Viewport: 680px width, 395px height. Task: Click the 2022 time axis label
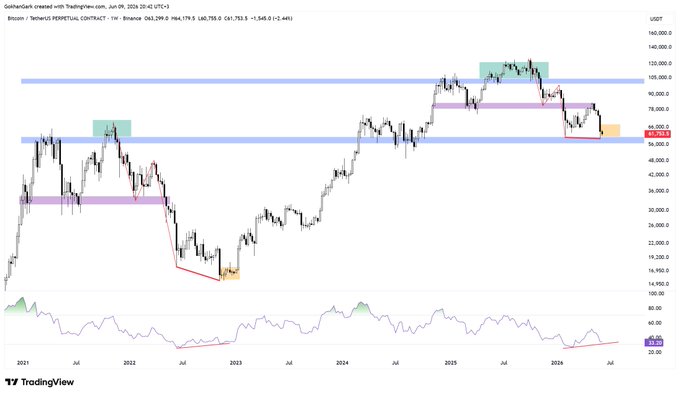[x=129, y=362]
